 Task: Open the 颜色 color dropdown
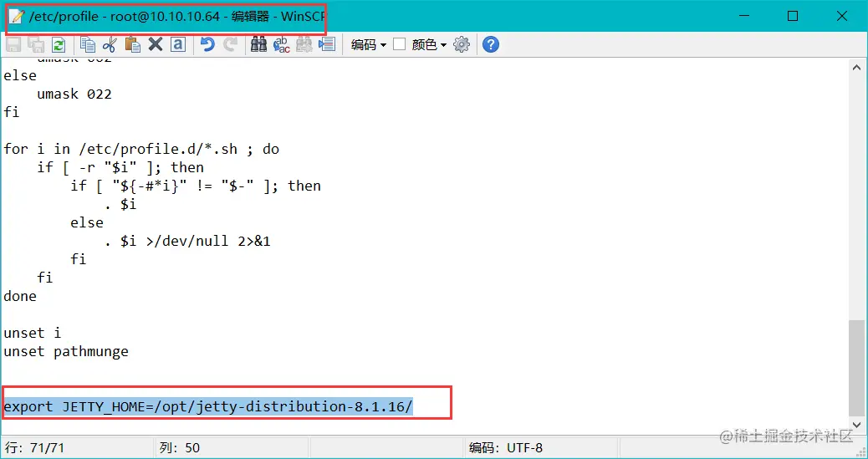click(x=429, y=45)
